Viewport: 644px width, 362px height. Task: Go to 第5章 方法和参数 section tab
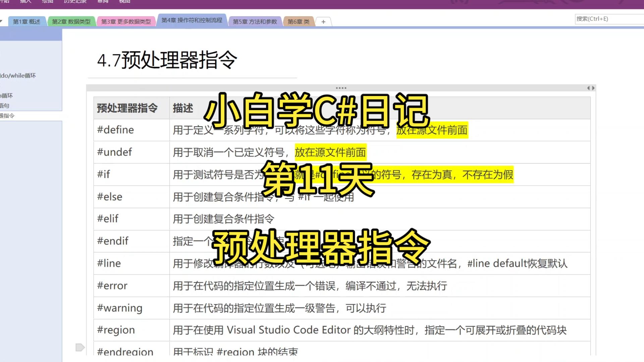click(255, 21)
